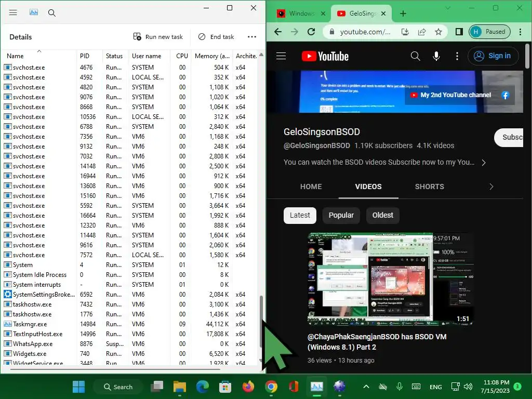Select Oldest filter chip
532x399 pixels.
tap(383, 216)
